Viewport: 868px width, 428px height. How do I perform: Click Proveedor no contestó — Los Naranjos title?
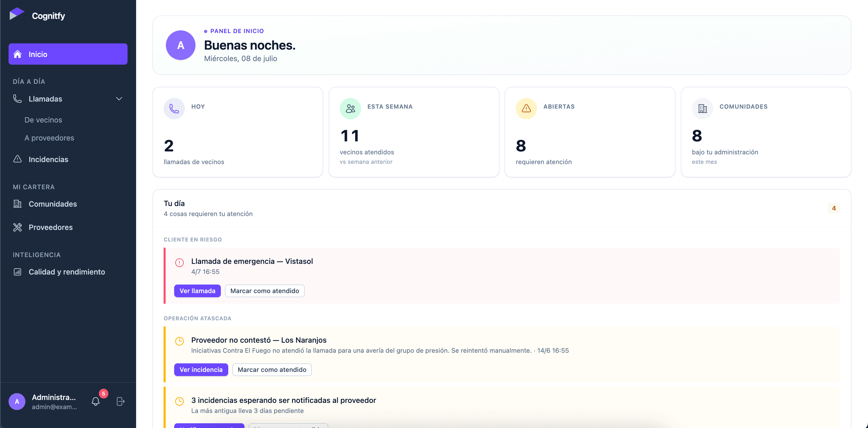[x=259, y=340]
